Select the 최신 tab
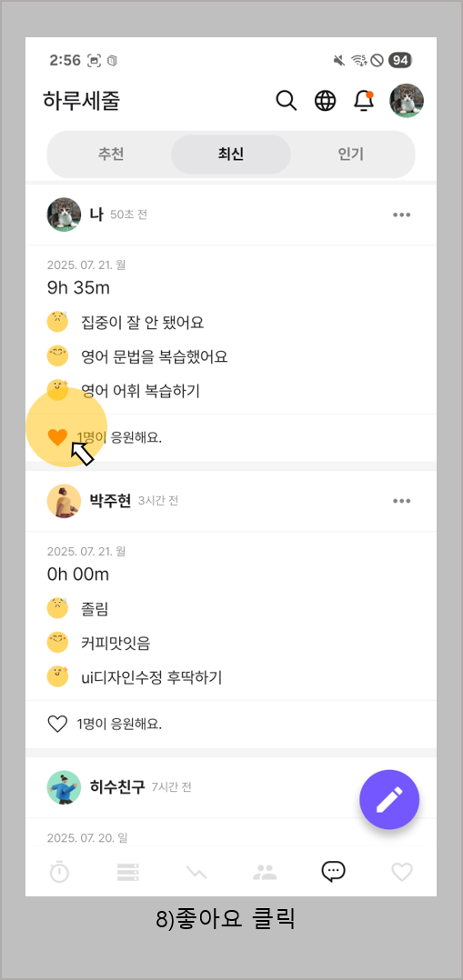 click(231, 154)
